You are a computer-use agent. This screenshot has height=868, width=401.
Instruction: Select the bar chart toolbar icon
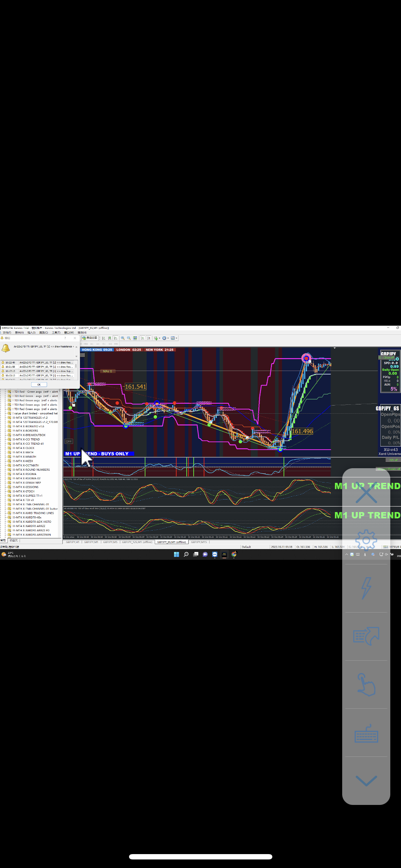(103, 338)
